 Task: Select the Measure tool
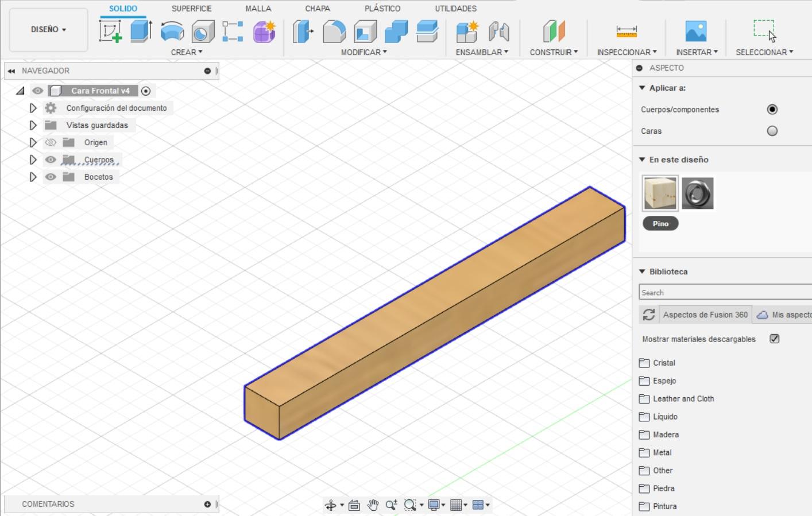coord(627,31)
